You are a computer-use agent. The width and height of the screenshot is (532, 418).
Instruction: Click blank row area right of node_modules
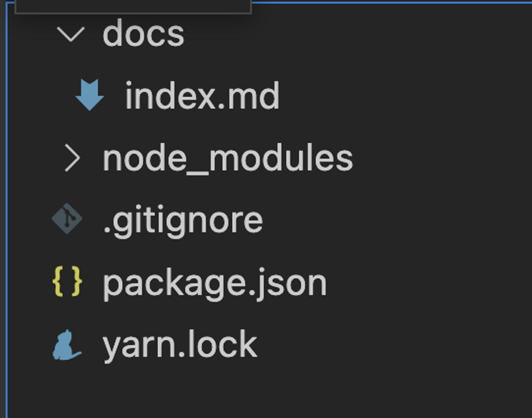tap(443, 158)
